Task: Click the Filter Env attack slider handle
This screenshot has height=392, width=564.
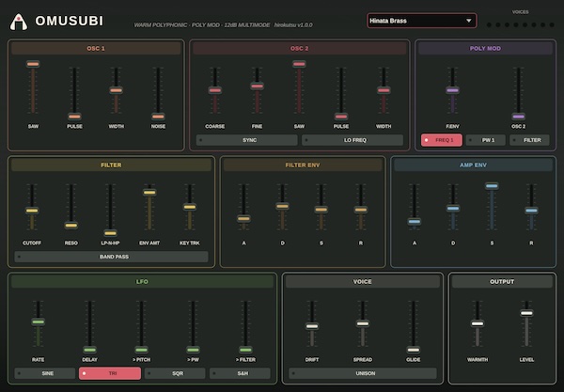Action: point(243,218)
